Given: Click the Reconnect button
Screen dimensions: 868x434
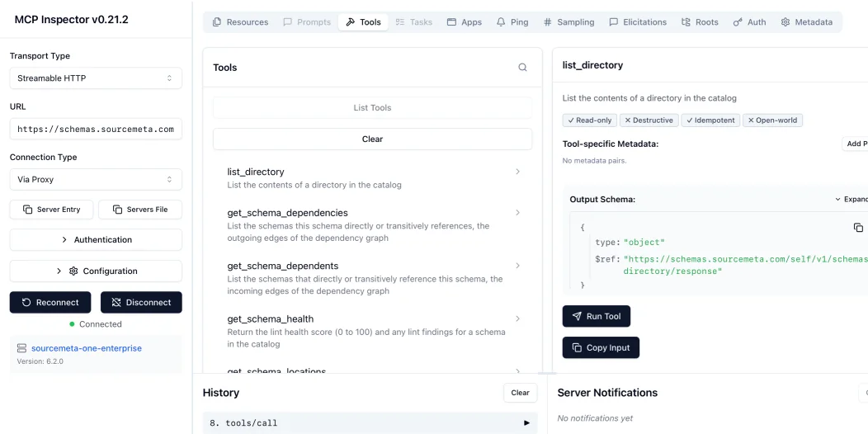Looking at the screenshot, I should (50, 302).
